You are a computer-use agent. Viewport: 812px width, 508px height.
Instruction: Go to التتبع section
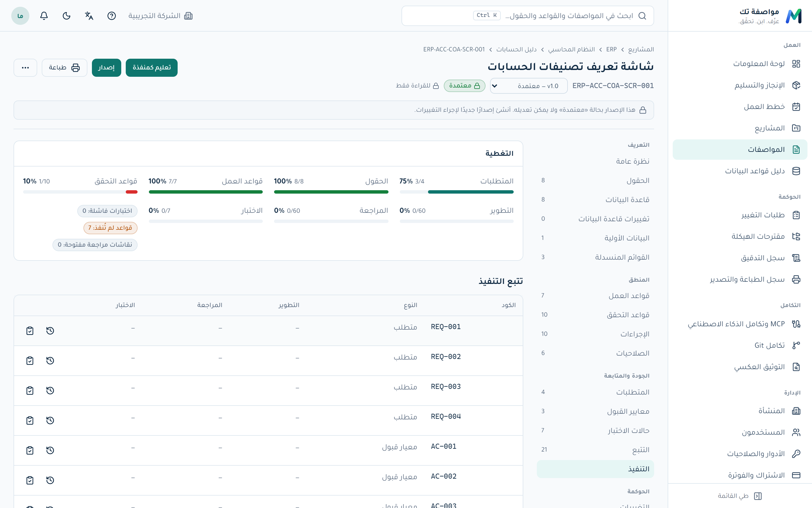(x=595, y=450)
